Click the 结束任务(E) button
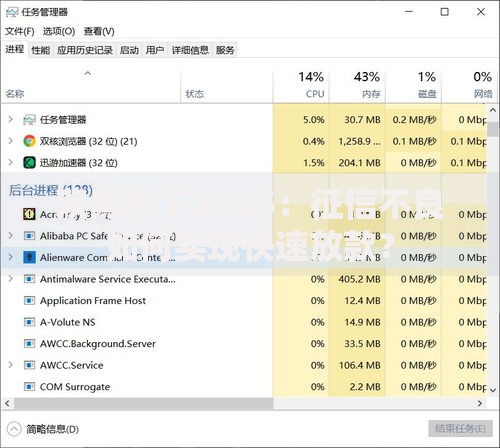The width and height of the screenshot is (500, 448). click(460, 428)
